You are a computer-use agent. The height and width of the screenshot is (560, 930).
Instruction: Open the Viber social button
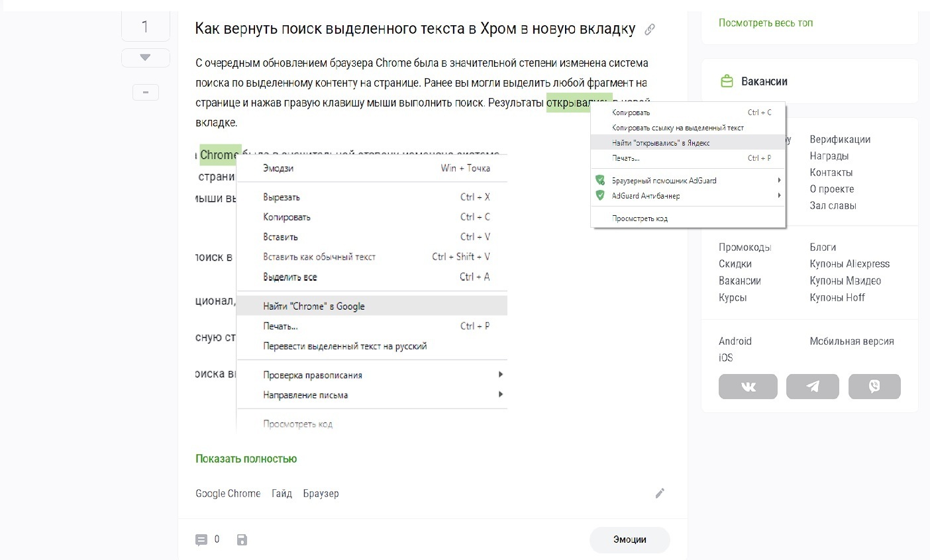pyautogui.click(x=874, y=387)
